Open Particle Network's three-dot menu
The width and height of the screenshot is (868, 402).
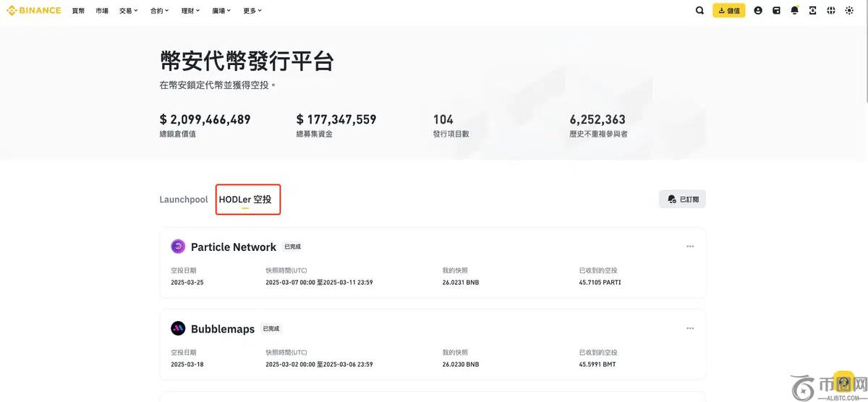(690, 247)
